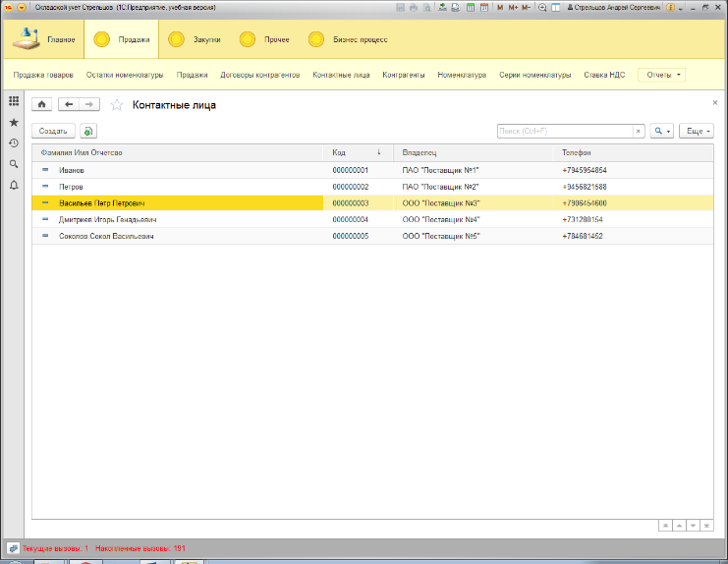Viewport: 728px width, 564px height.
Task: Click the Создать button
Action: point(53,131)
